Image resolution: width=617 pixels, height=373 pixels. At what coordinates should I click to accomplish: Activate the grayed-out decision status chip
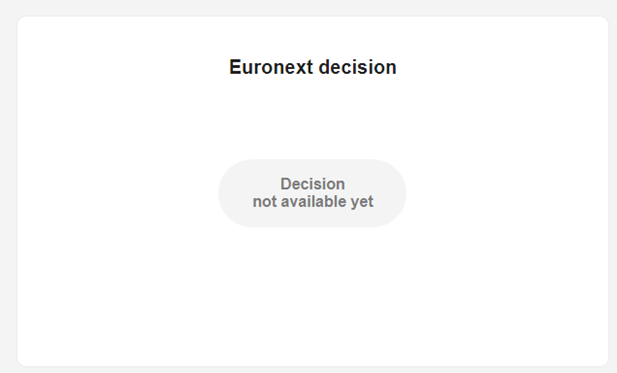[312, 193]
